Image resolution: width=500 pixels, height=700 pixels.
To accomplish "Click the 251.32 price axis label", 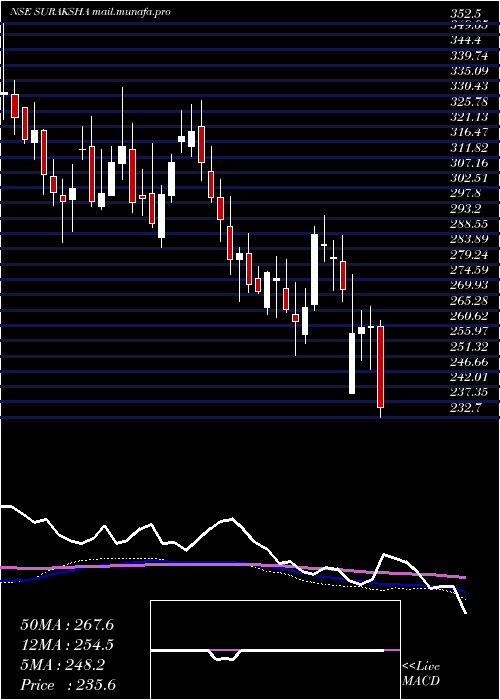I will [x=470, y=347].
